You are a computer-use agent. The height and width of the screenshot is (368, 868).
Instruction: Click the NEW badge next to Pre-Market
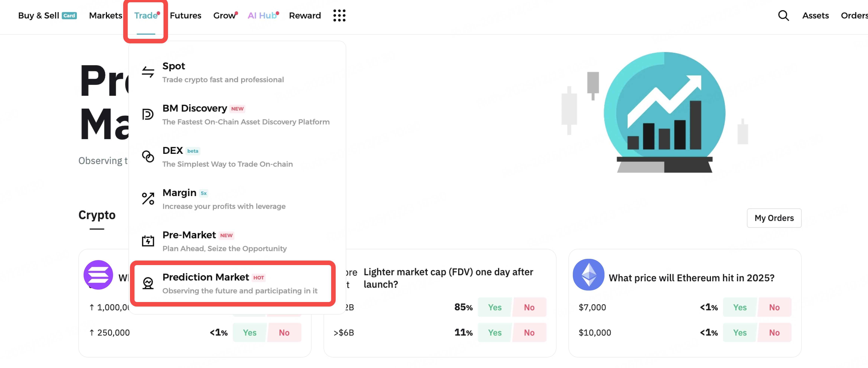click(x=226, y=235)
